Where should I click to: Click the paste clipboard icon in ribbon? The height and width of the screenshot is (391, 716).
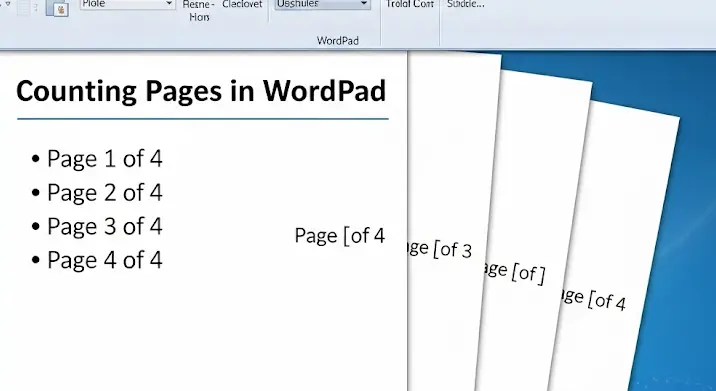click(58, 9)
